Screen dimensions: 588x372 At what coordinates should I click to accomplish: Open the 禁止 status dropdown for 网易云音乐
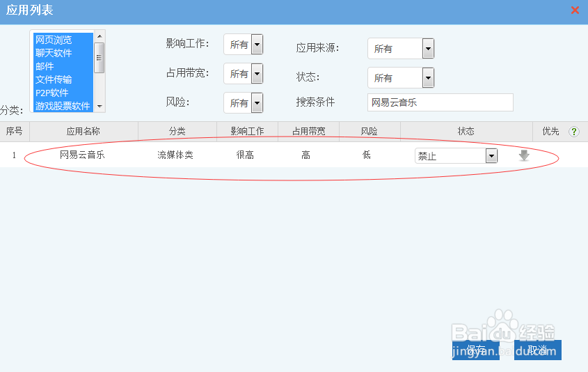coord(456,156)
